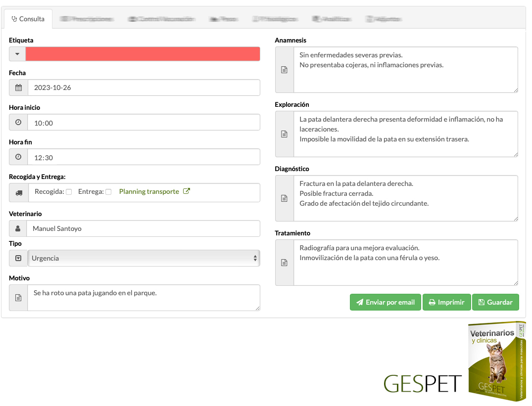Click inside the Exploración text area
This screenshot has height=406, width=532.
click(x=406, y=134)
